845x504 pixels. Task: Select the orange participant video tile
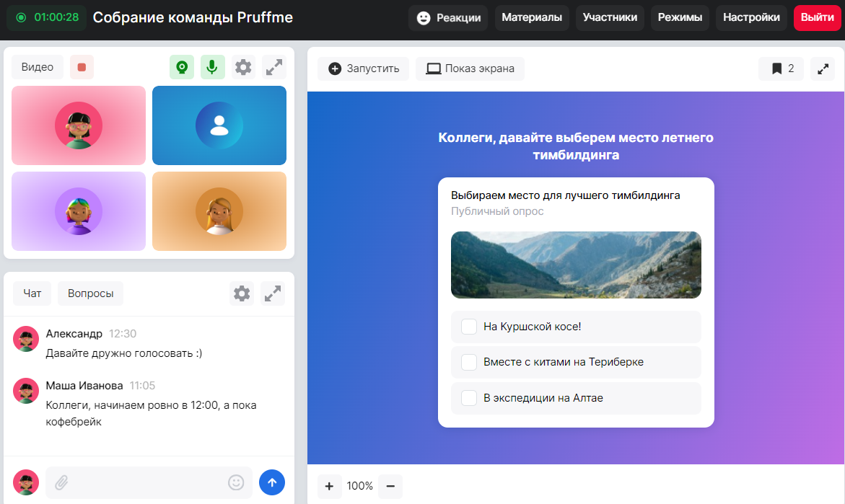pos(219,211)
